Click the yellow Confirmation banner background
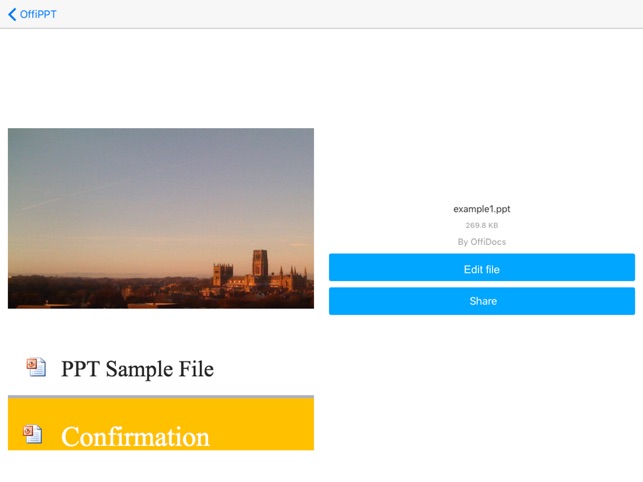 [x=262, y=425]
